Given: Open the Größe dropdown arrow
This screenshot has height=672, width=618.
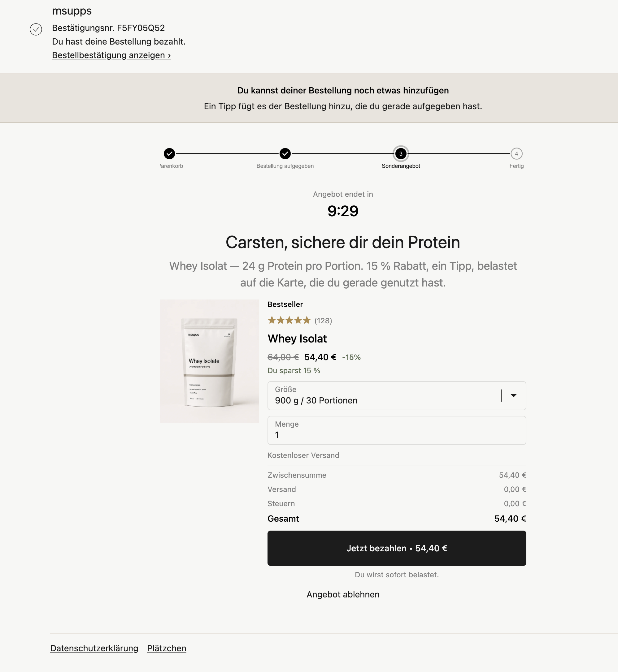Looking at the screenshot, I should pyautogui.click(x=514, y=396).
